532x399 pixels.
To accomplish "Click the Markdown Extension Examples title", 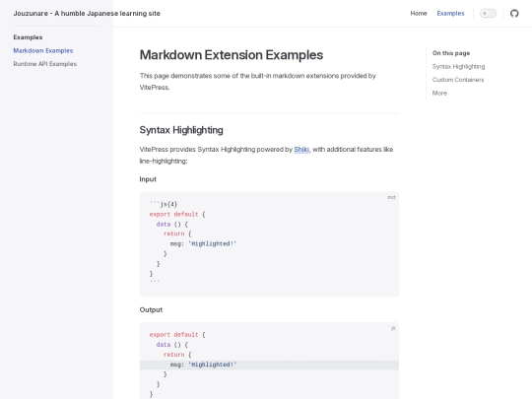I will click(232, 55).
